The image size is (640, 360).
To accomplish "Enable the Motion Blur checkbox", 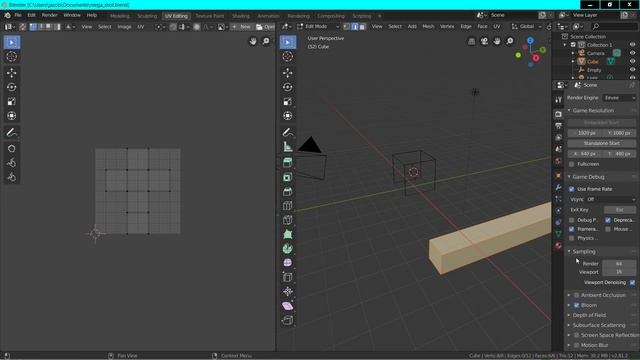I will 576,345.
